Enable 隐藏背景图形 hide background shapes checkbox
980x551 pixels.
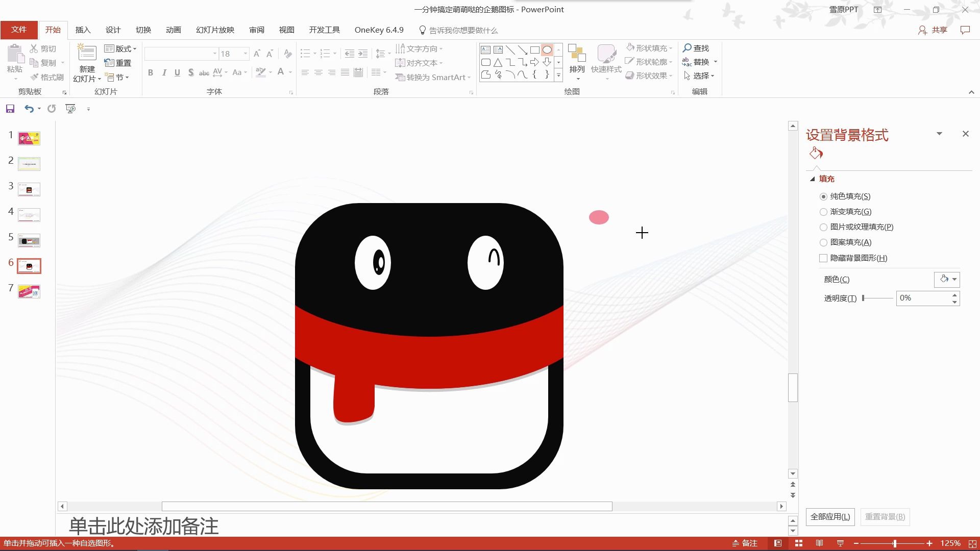click(822, 258)
